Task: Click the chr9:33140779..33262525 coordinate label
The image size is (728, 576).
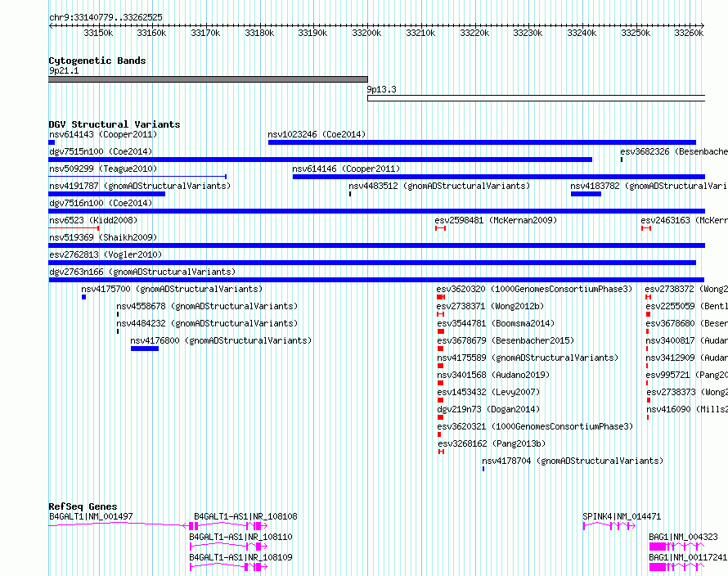Action: click(x=106, y=17)
